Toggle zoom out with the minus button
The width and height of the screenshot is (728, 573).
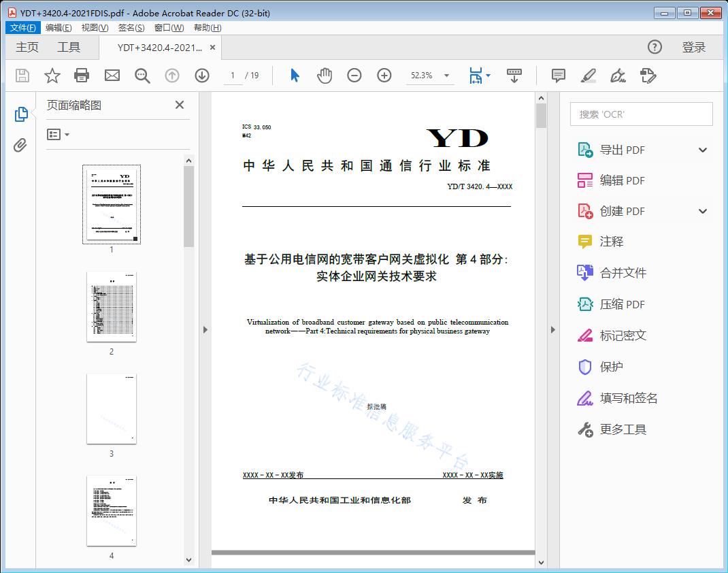pyautogui.click(x=354, y=76)
